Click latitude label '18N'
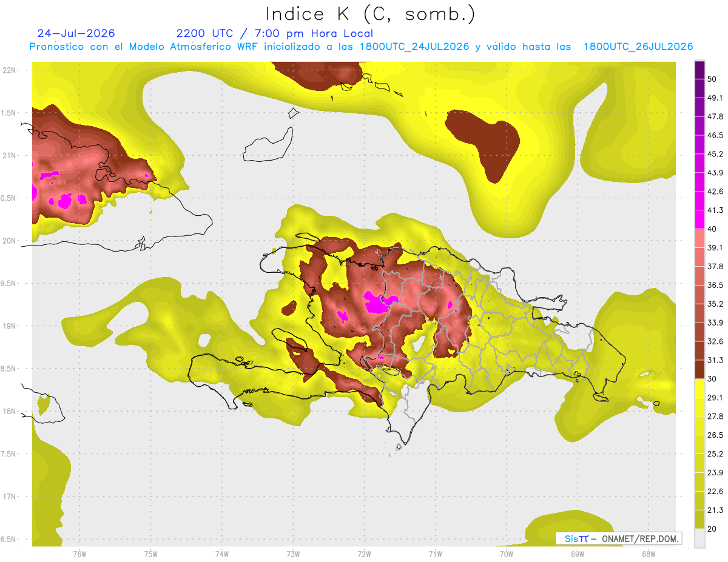 point(9,411)
